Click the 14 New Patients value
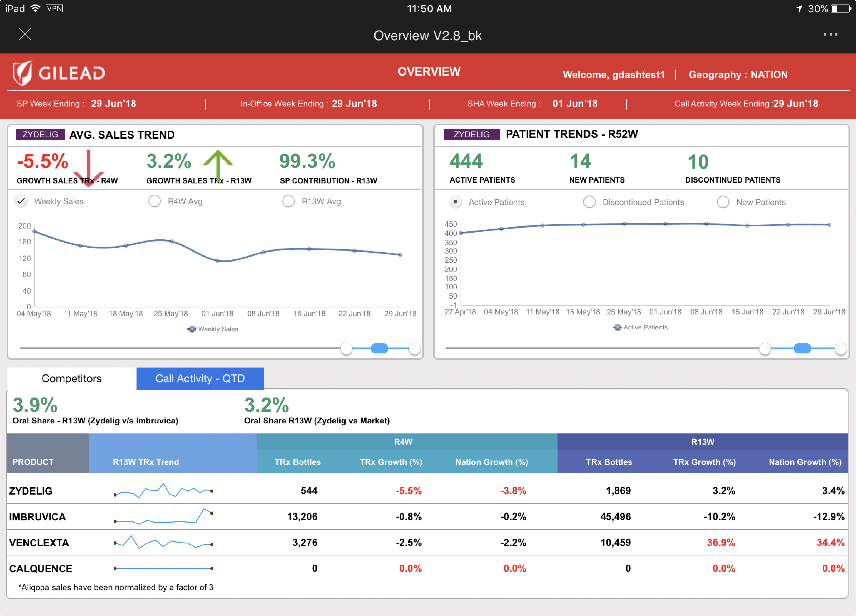Image resolution: width=856 pixels, height=616 pixels. point(580,161)
